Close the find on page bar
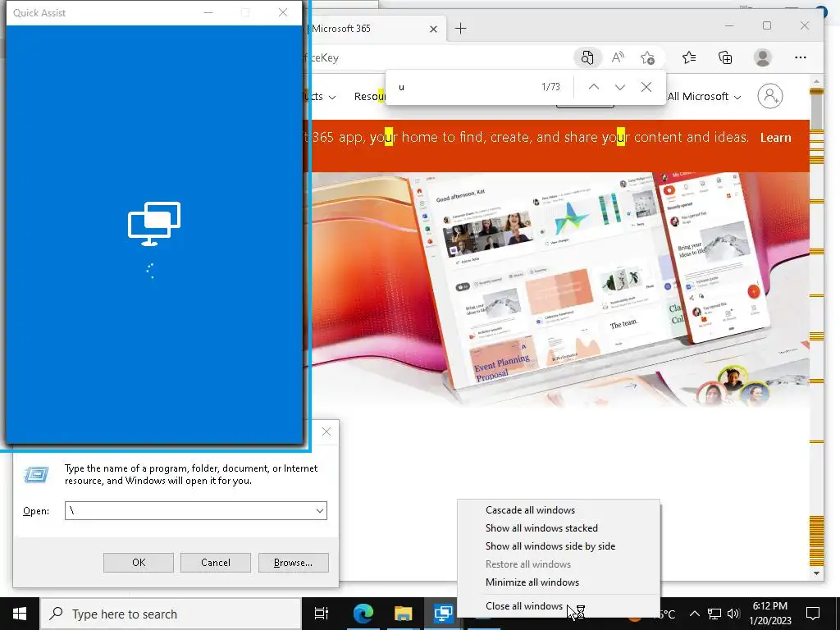Viewport: 840px width, 630px height. click(x=646, y=87)
